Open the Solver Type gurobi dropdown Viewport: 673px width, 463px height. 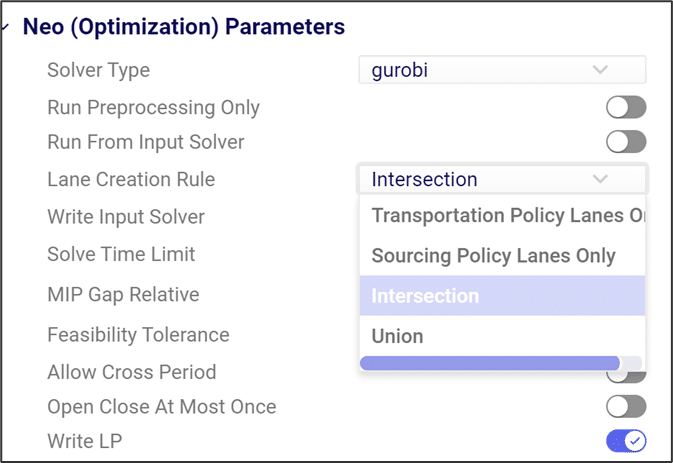click(502, 70)
